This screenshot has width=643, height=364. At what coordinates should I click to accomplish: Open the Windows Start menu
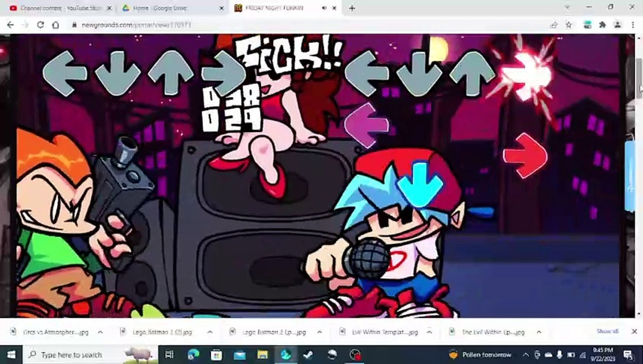[11, 354]
